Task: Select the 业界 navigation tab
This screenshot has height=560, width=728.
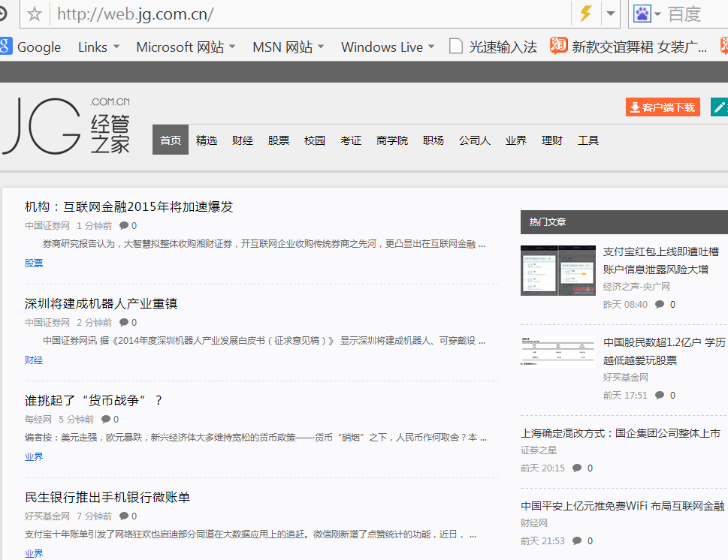Action: tap(516, 140)
